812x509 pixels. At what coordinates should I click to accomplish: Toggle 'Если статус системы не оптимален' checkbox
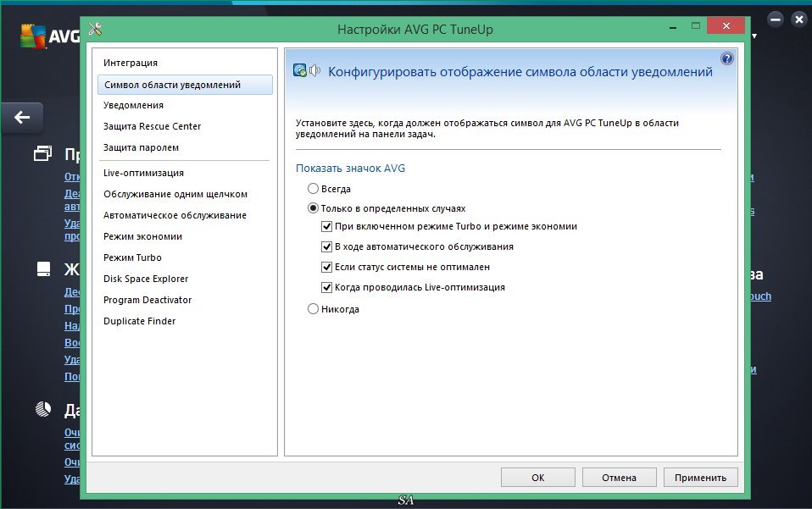(x=327, y=267)
